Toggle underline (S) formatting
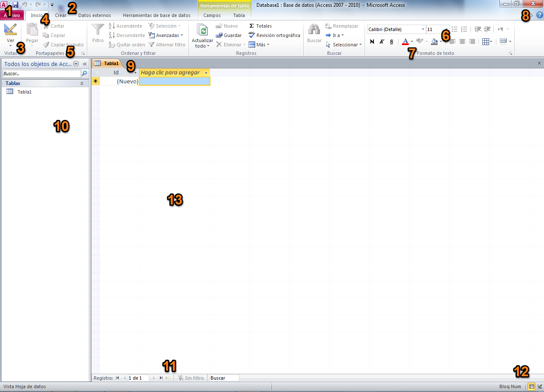544x392 pixels. pyautogui.click(x=391, y=42)
